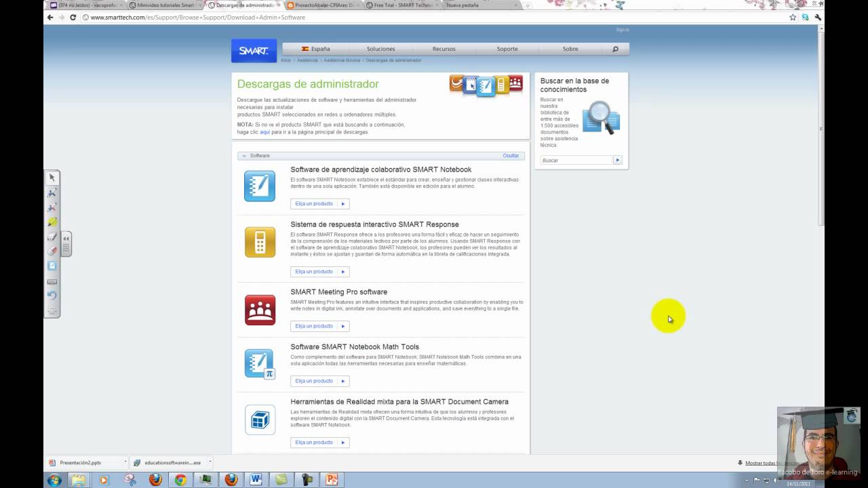This screenshot has height=488, width=868.
Task: Open the España language menu
Action: [316, 49]
